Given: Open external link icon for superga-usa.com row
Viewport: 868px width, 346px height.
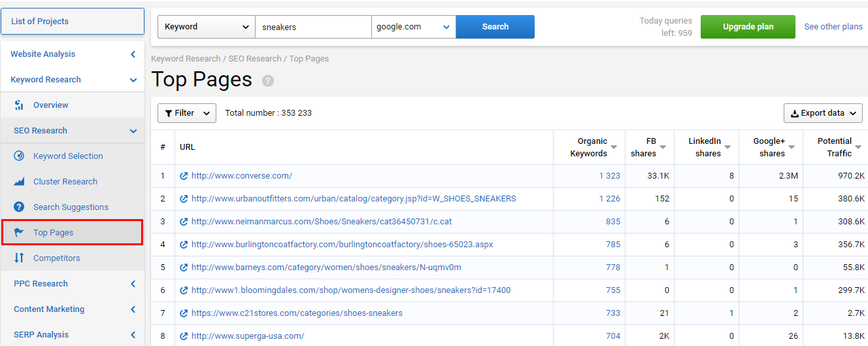Looking at the screenshot, I should click(184, 336).
